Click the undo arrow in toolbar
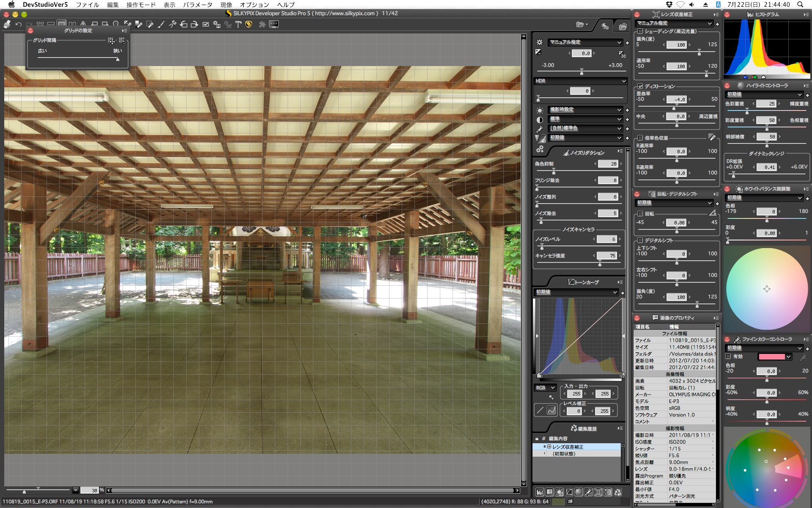 [19, 25]
